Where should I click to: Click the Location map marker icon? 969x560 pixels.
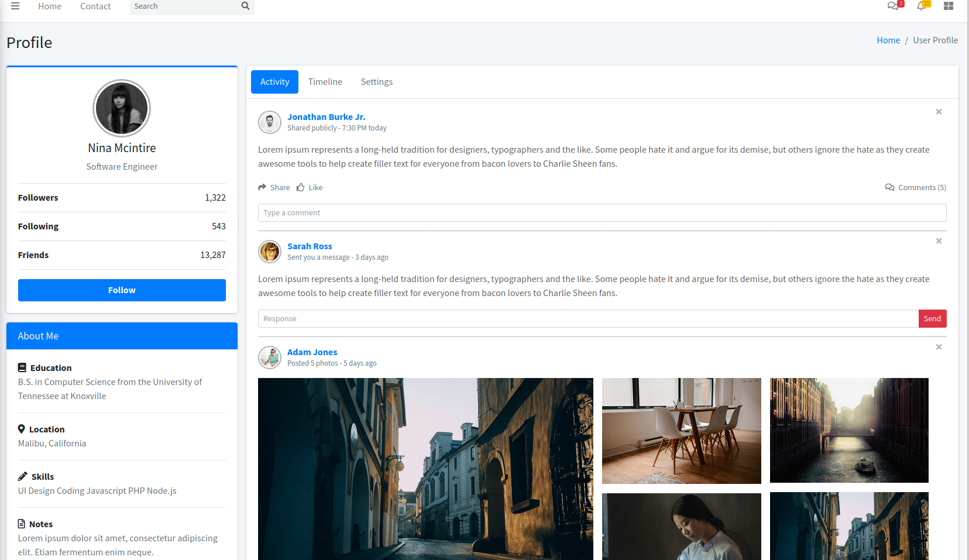click(21, 429)
